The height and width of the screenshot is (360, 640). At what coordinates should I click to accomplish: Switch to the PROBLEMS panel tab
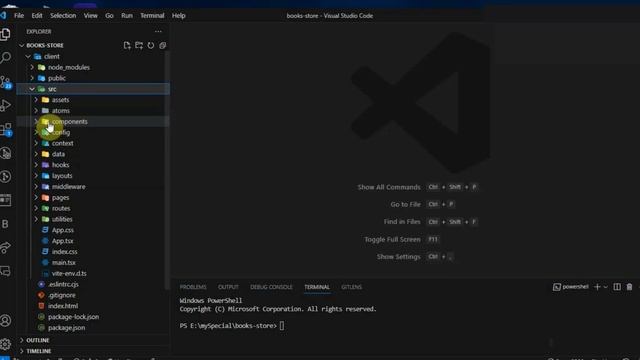point(193,287)
